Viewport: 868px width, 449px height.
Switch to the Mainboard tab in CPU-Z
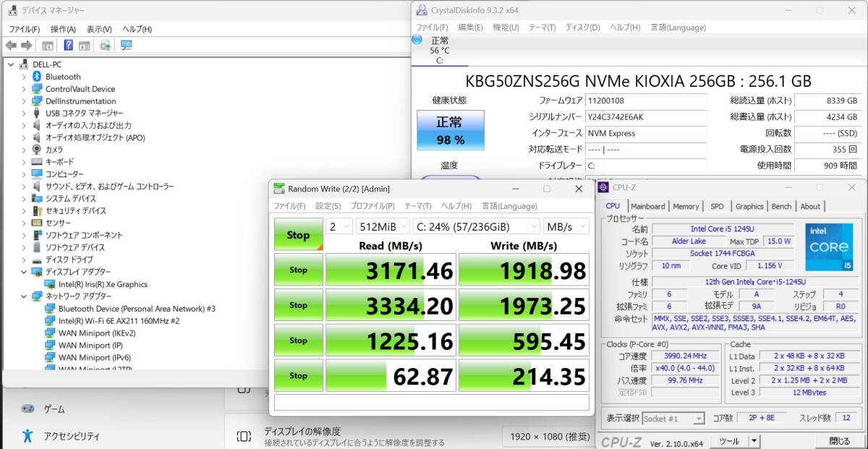(647, 206)
